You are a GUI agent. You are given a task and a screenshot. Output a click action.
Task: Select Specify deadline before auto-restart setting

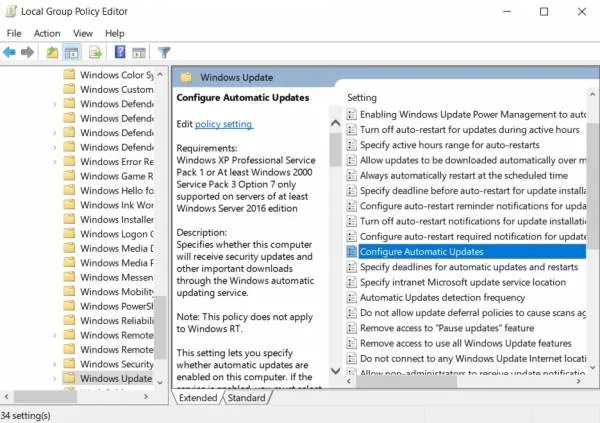(473, 191)
